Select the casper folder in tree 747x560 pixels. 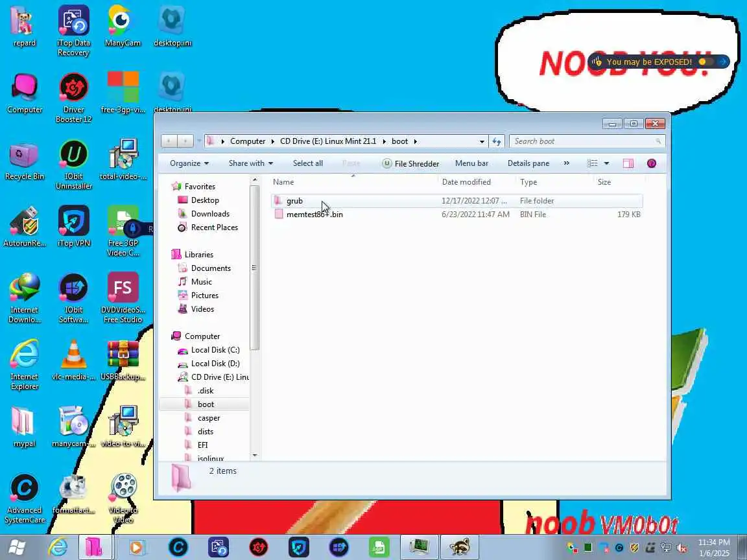[x=203, y=418]
